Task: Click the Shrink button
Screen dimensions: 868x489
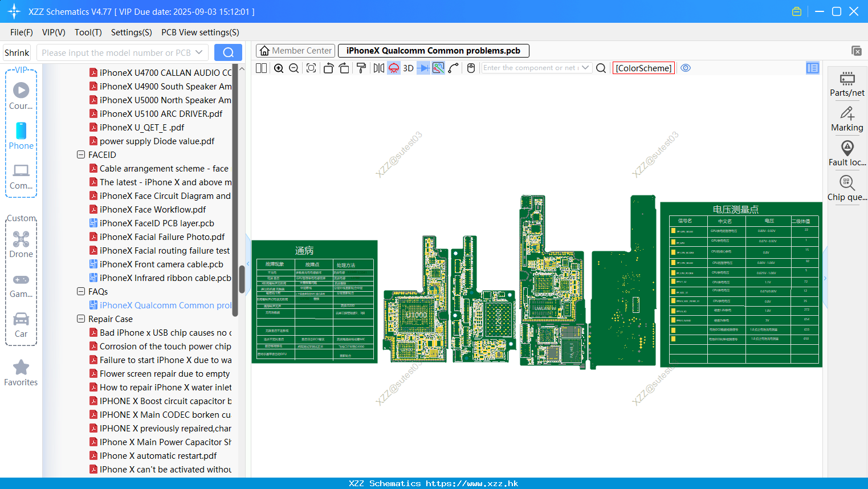Action: tap(17, 52)
